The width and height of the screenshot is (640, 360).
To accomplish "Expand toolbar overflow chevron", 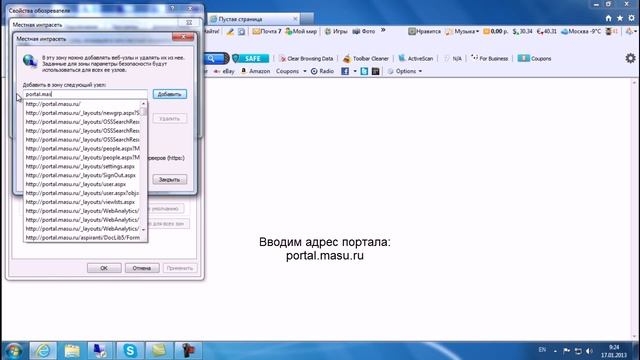I will tap(383, 30).
